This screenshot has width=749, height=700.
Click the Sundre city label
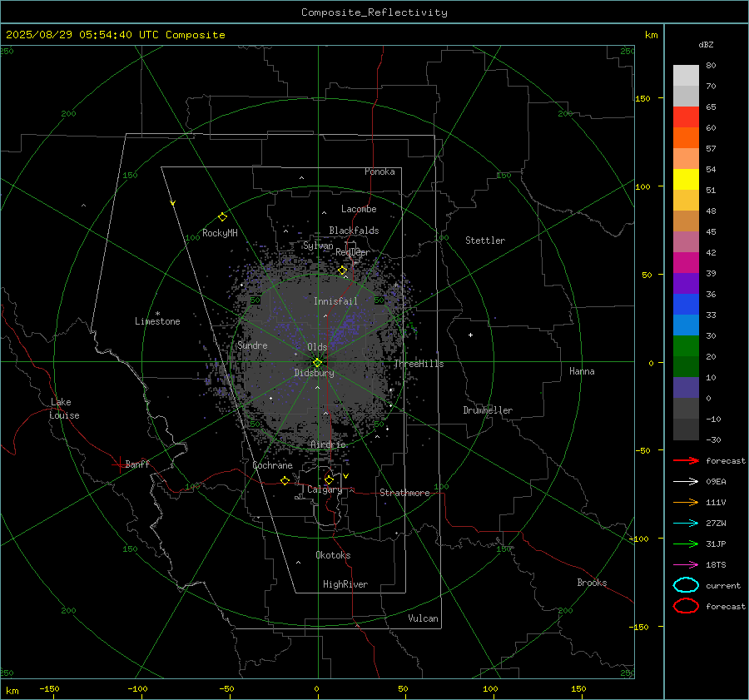252,345
